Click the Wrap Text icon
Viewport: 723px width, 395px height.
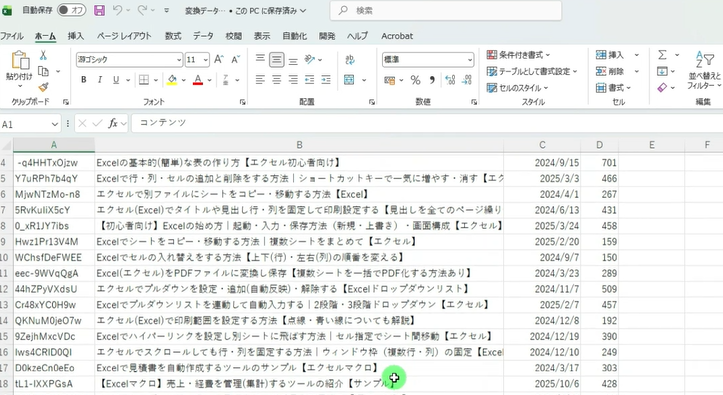(350, 59)
